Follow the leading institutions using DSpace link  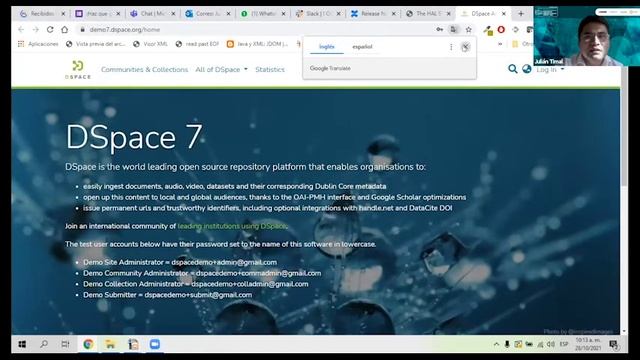(x=233, y=226)
